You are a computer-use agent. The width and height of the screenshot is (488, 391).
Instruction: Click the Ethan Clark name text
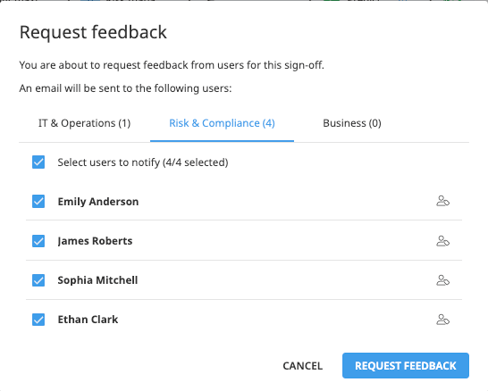click(88, 320)
